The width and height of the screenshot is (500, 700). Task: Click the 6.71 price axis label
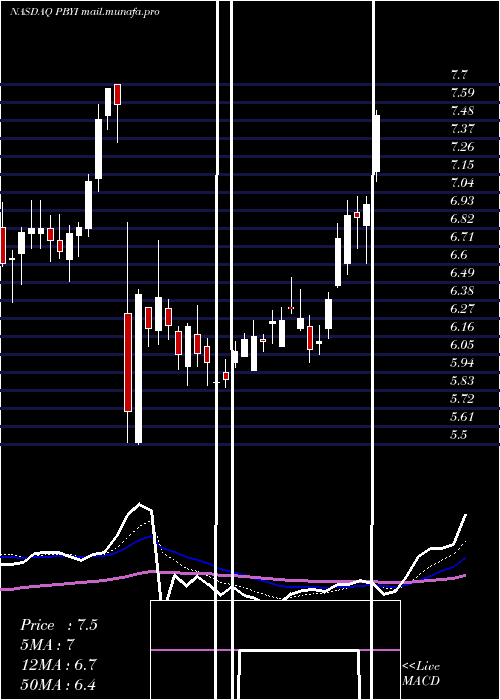pyautogui.click(x=462, y=237)
